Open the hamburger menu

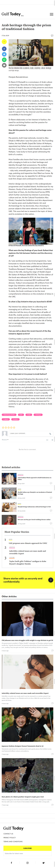point(51,14)
